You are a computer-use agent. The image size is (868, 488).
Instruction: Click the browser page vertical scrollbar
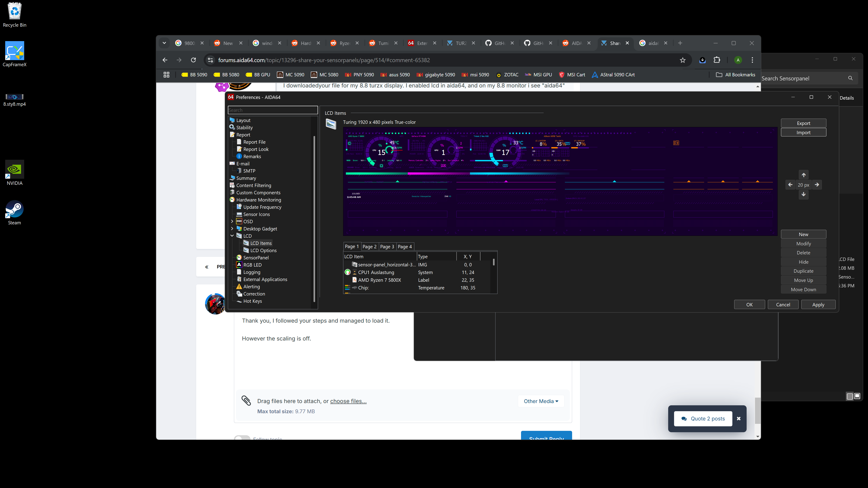pos(757,411)
